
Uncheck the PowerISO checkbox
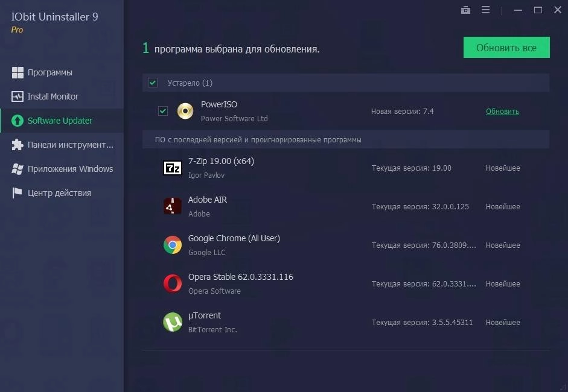tap(163, 111)
